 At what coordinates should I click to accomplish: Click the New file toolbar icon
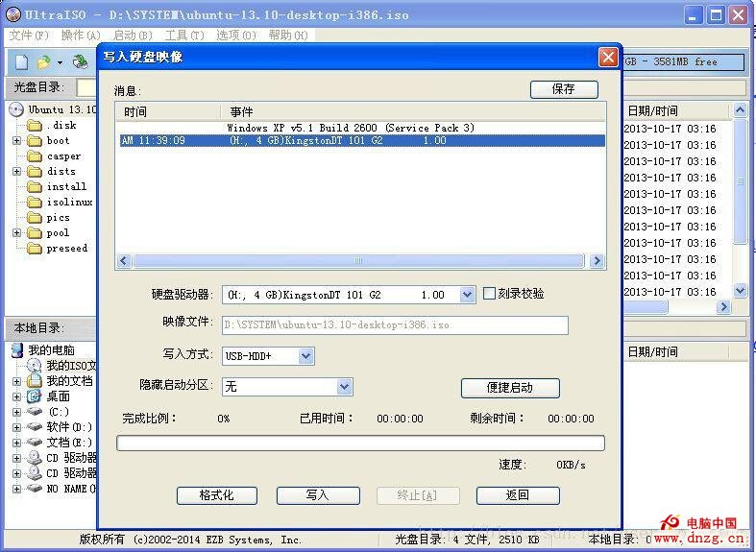pyautogui.click(x=21, y=61)
